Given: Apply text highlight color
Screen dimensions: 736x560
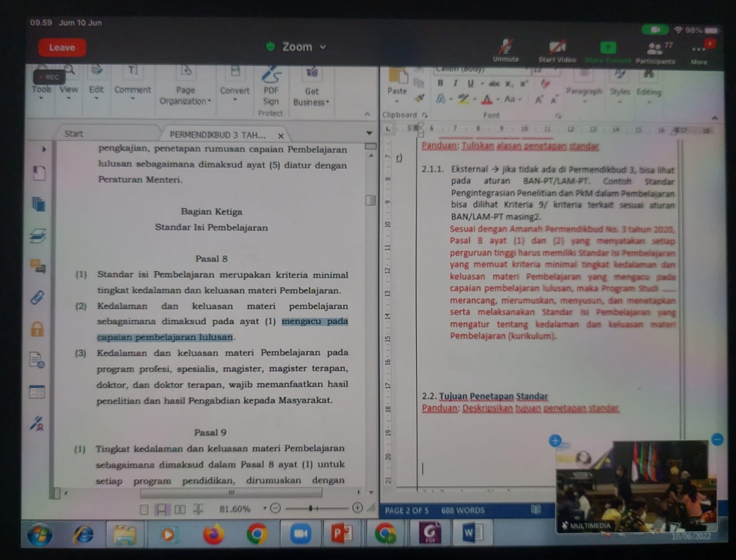Looking at the screenshot, I should [463, 99].
